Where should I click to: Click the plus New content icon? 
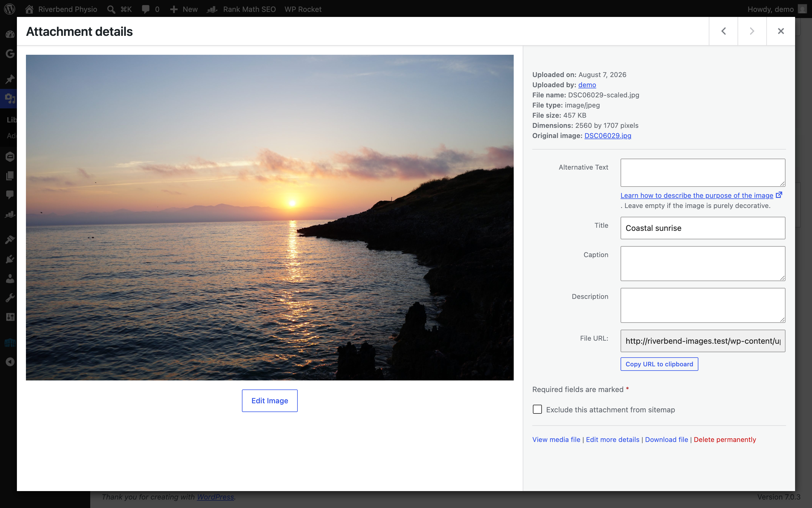coord(173,9)
